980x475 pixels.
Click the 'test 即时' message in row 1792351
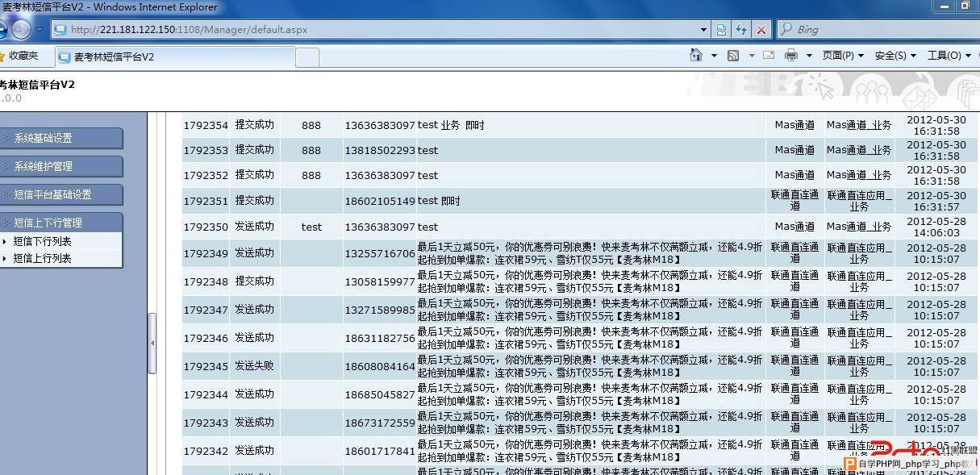(x=439, y=201)
